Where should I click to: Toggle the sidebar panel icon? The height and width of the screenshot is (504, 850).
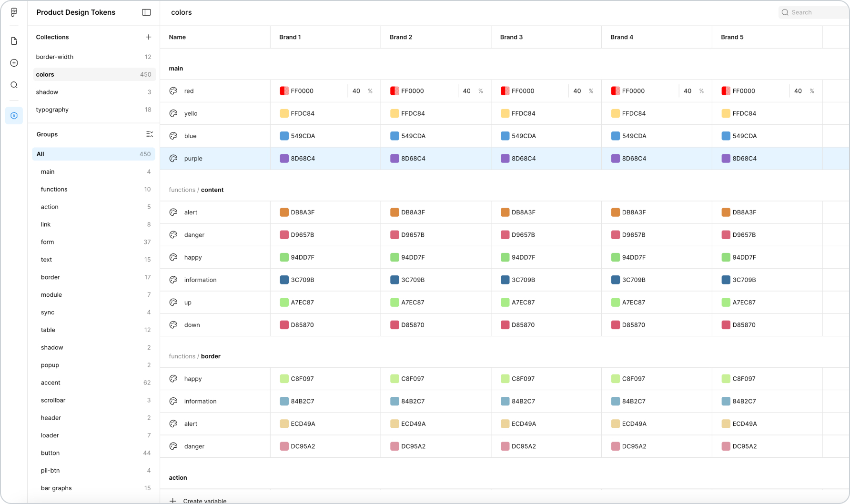146,12
